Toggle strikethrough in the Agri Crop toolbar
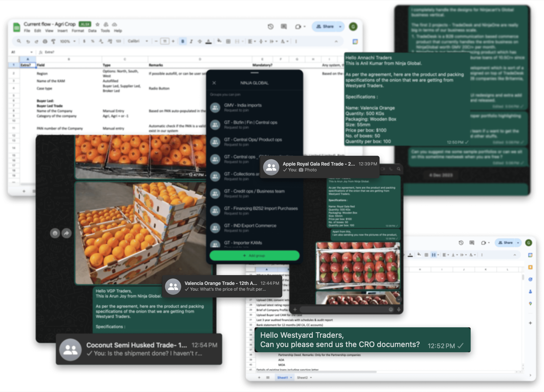The image size is (544, 392). point(200,41)
